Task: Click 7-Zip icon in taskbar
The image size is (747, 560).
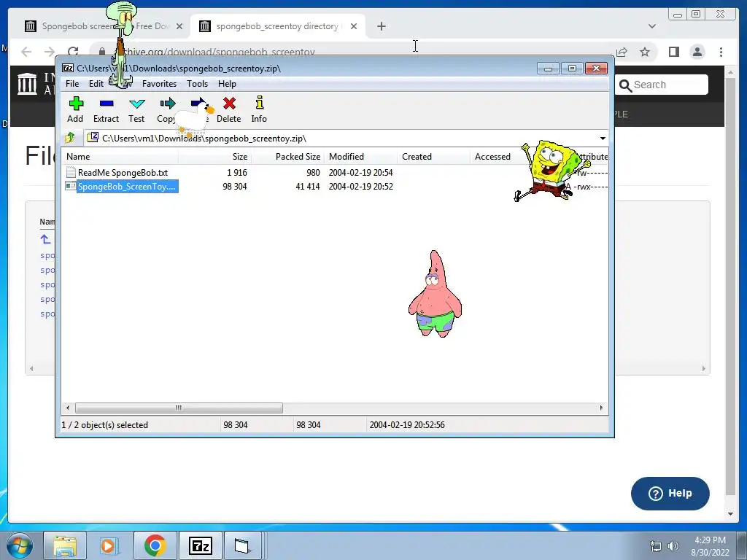Action: click(x=200, y=545)
